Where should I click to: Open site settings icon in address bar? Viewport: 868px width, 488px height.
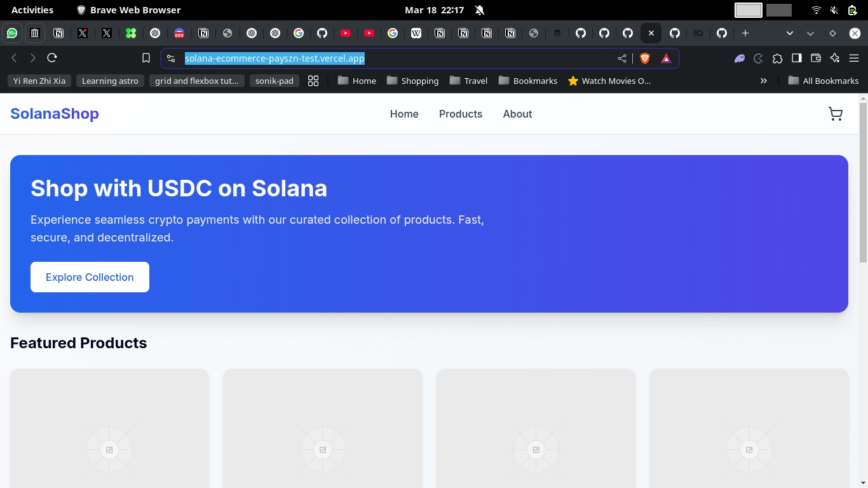click(171, 58)
